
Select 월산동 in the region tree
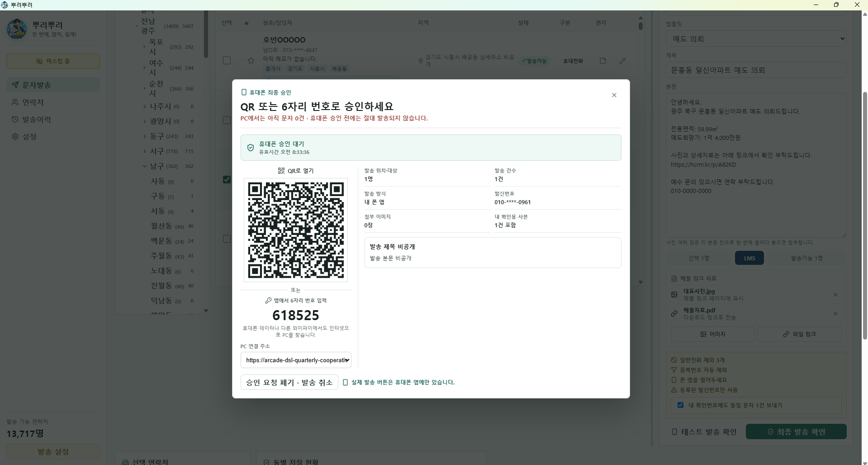161,226
